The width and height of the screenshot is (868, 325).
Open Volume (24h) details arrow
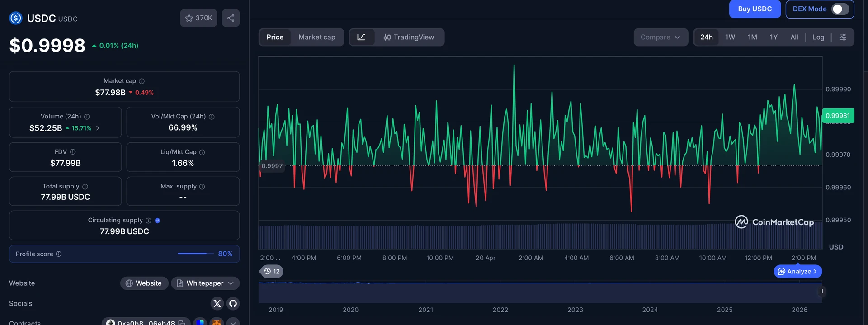[x=98, y=128]
